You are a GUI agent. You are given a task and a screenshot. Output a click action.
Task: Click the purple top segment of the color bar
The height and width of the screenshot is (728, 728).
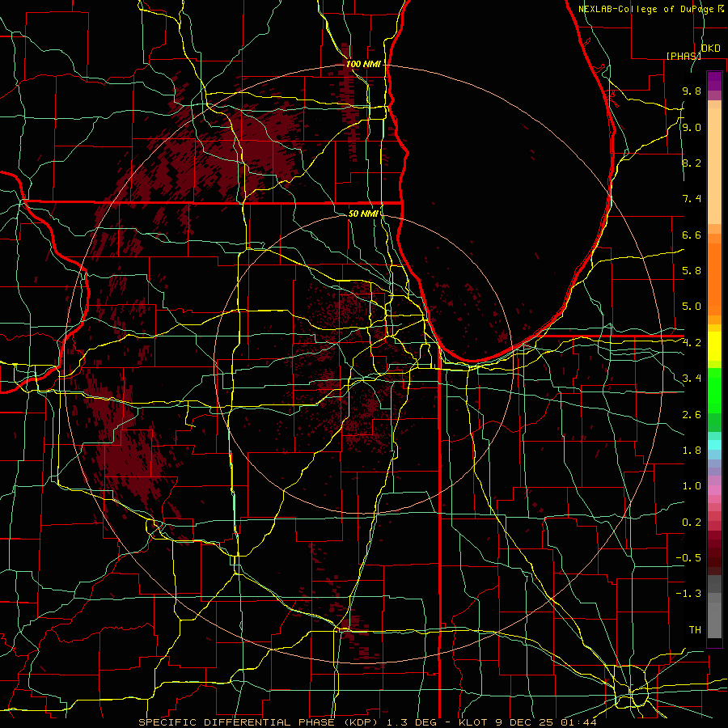tap(714, 81)
